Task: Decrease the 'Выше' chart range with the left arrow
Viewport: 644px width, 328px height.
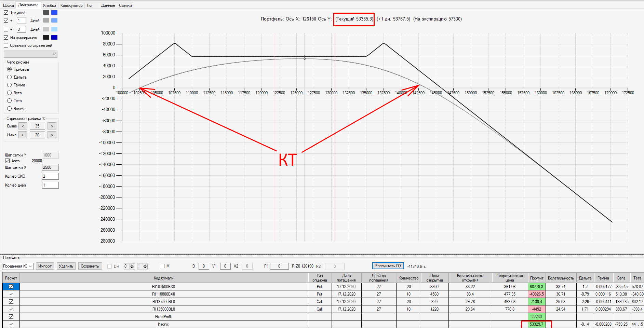Action: coord(23,126)
